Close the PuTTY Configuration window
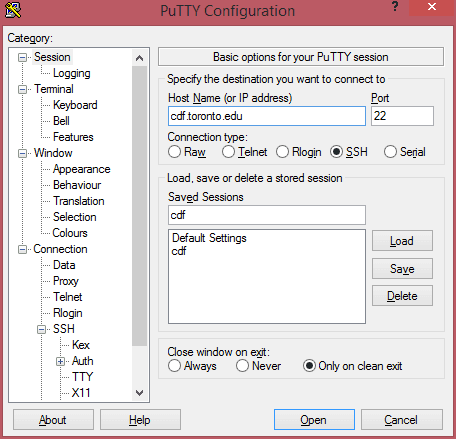This screenshot has width=456, height=439. click(x=432, y=7)
